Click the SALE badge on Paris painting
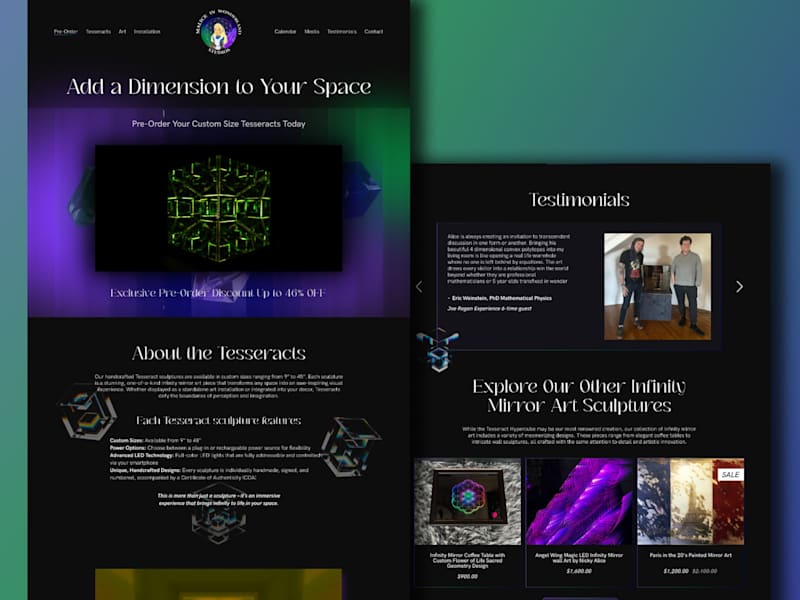800x600 pixels. (730, 474)
